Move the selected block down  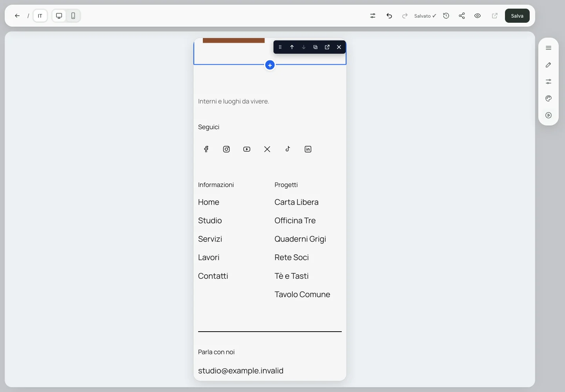click(304, 47)
